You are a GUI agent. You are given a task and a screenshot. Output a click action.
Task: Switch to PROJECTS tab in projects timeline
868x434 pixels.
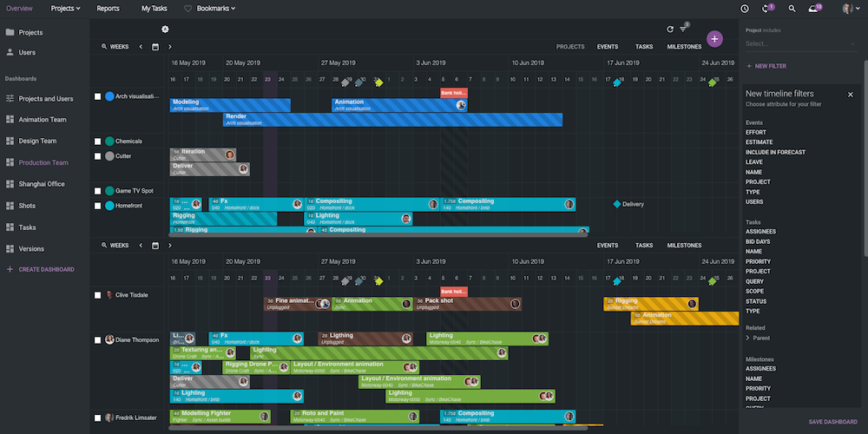(x=570, y=47)
